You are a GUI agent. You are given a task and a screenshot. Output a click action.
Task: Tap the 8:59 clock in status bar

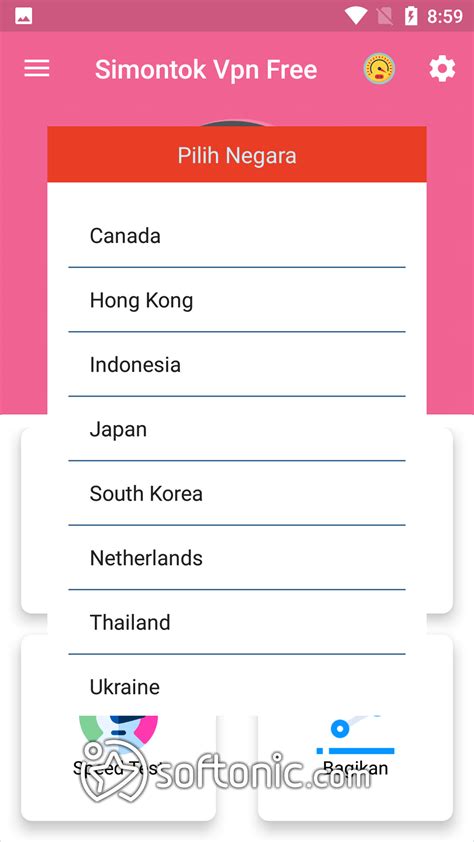444,17
